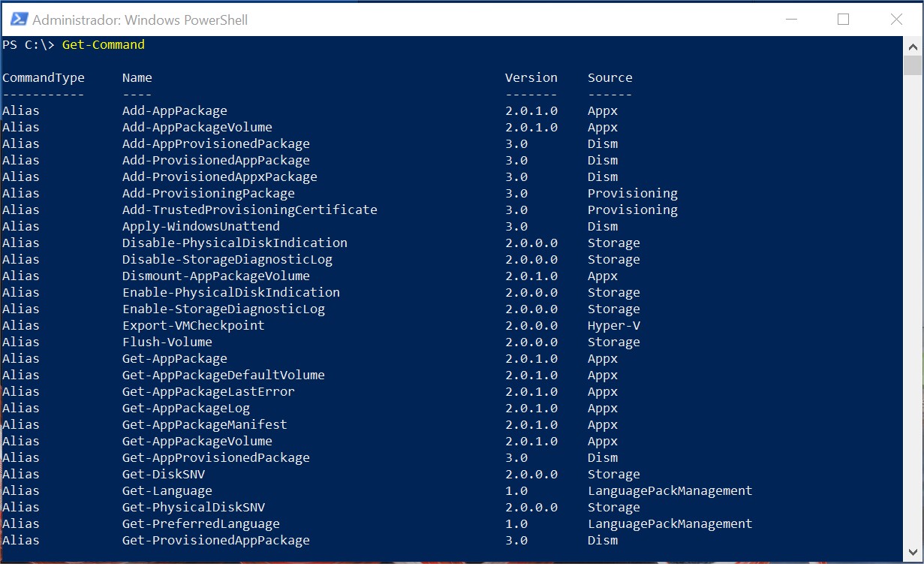Click version 2.0.0.0 on Flush-Volume row
Viewport: 924px width, 564px height.
point(531,342)
